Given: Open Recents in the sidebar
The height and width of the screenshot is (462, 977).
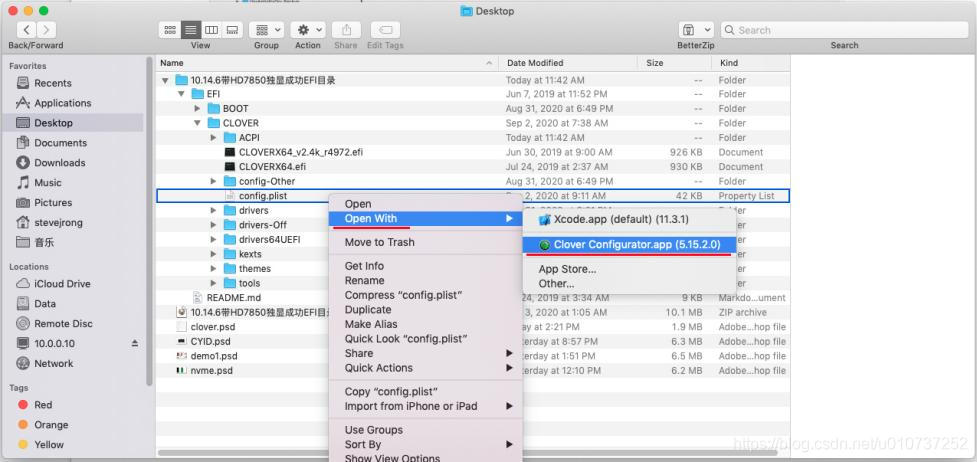Looking at the screenshot, I should [x=53, y=83].
